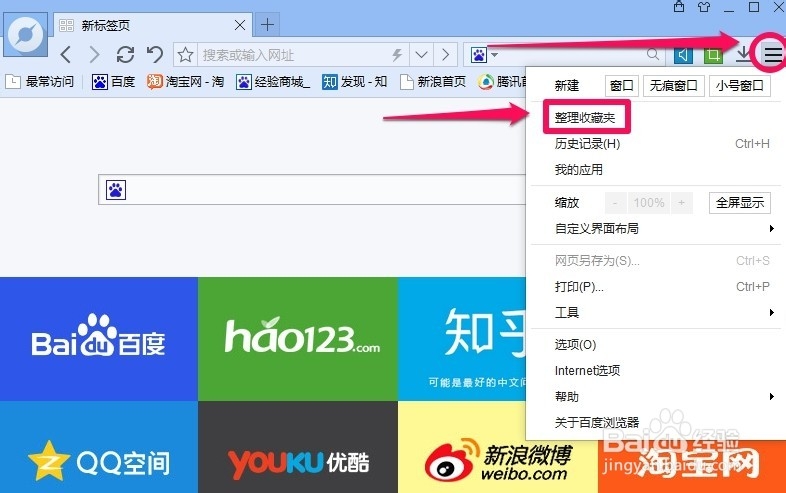The height and width of the screenshot is (493, 786).
Task: Click the magnifier search icon
Action: 653,54
